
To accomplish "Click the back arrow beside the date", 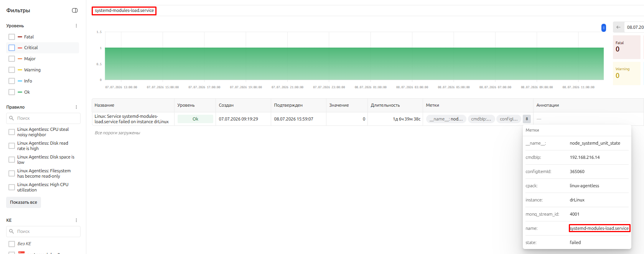I will 618,27.
